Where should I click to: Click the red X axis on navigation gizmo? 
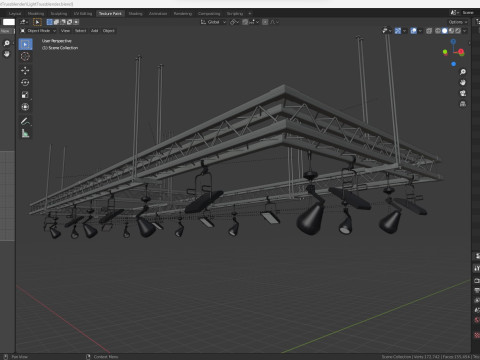coord(461,52)
